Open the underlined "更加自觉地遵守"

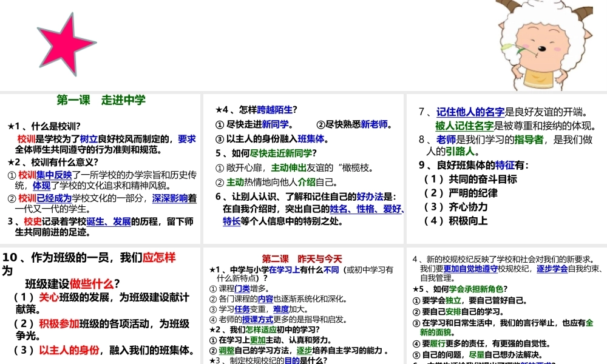coord(471,269)
